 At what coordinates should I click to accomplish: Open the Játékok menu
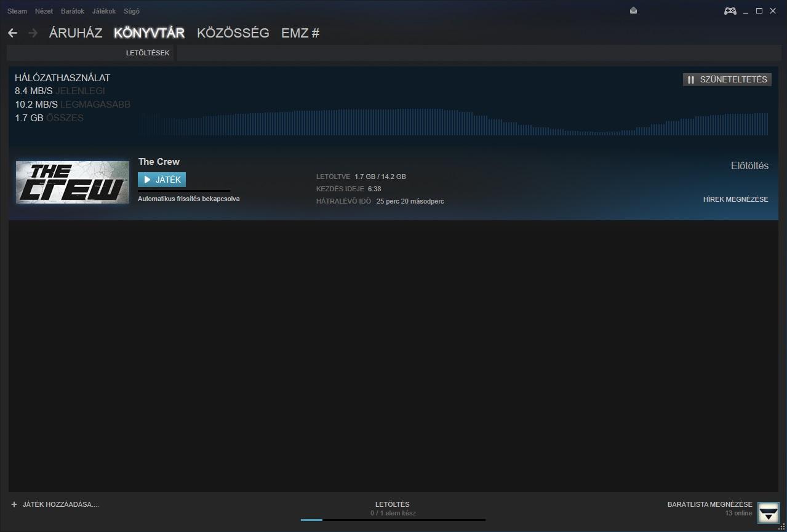[104, 11]
